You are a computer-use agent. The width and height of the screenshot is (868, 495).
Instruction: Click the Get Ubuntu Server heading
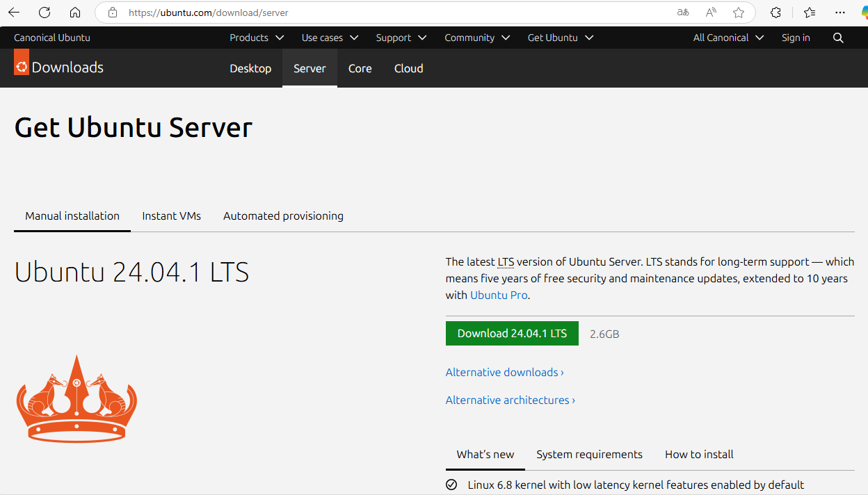[x=133, y=128]
